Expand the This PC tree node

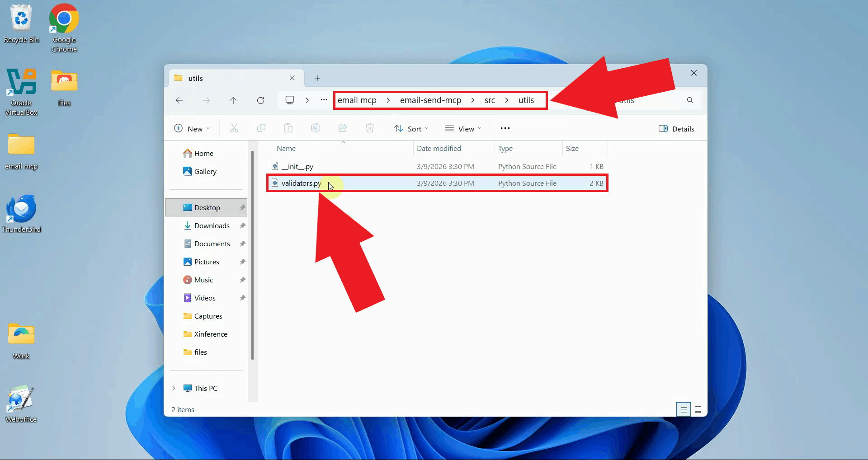[174, 388]
